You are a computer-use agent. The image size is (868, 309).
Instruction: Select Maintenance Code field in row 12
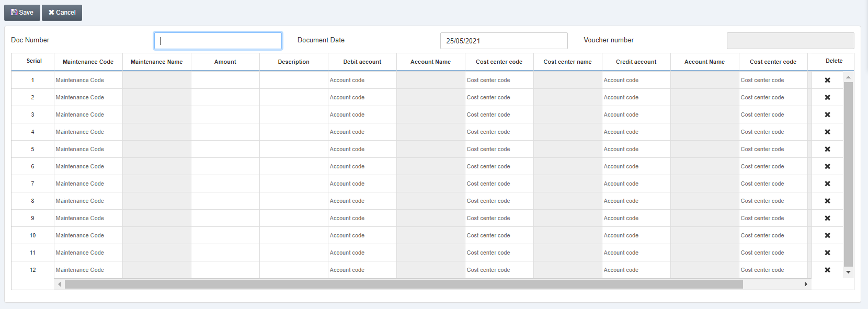pos(88,270)
